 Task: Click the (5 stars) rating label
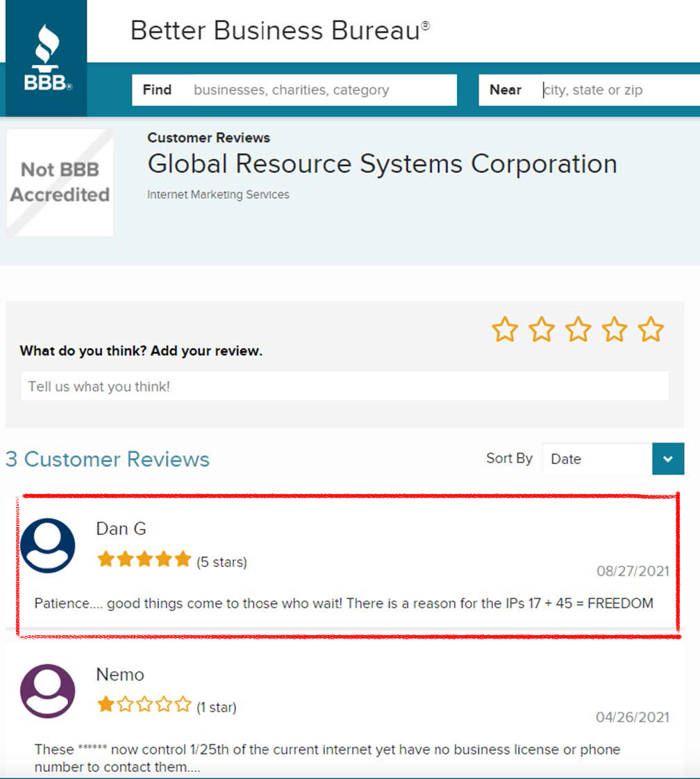tap(222, 562)
